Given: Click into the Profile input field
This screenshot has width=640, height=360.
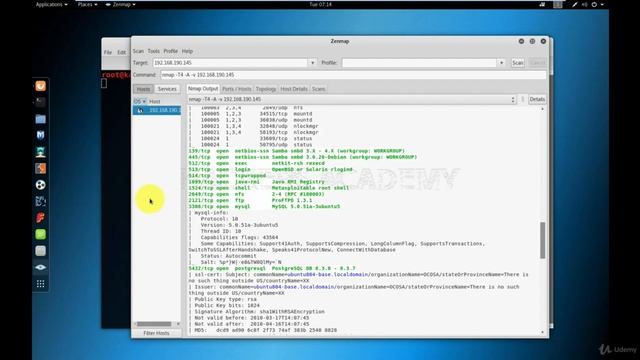Looking at the screenshot, I should [420, 63].
